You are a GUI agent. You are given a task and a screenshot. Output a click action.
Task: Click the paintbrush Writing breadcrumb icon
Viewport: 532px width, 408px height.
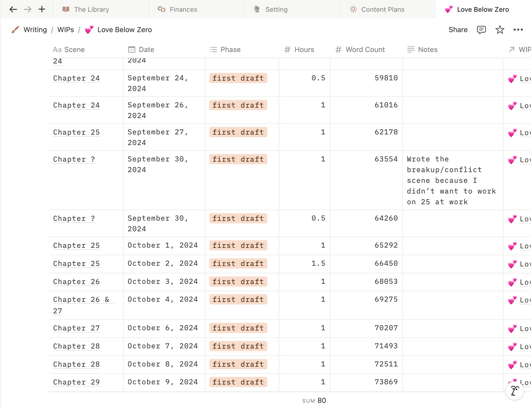pyautogui.click(x=15, y=30)
